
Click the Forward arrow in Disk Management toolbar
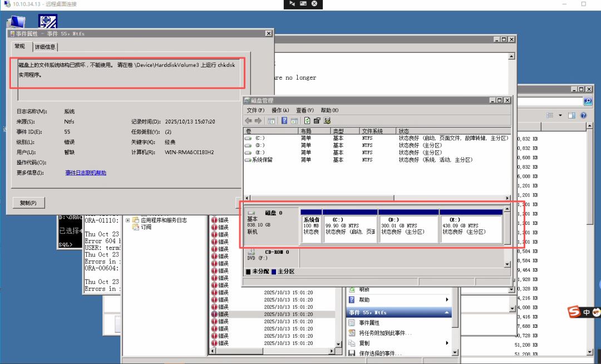click(258, 121)
